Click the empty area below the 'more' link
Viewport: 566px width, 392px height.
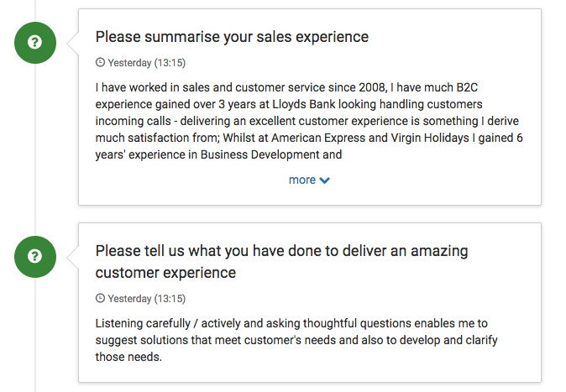(x=309, y=196)
